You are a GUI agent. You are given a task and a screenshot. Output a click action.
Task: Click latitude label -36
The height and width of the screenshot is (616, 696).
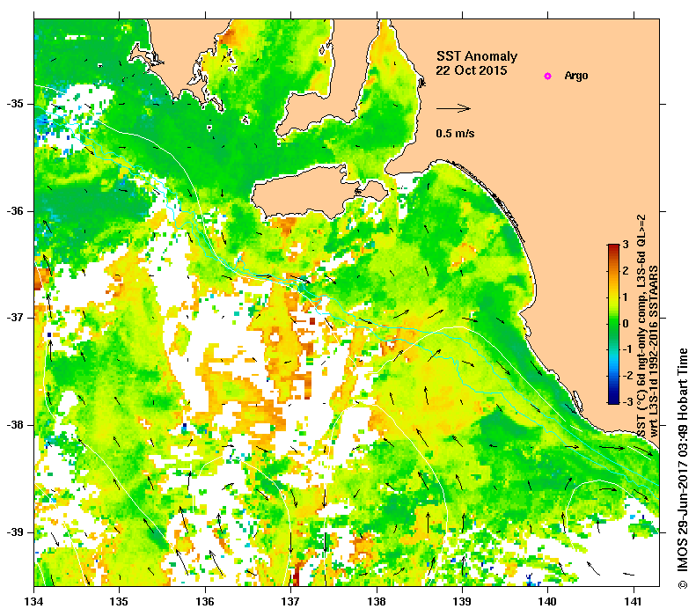16,211
